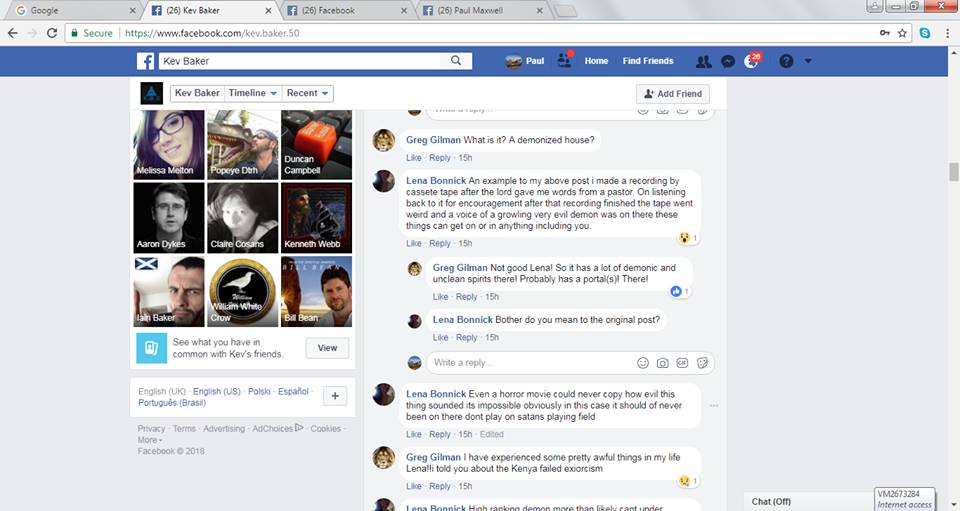Click the emoji smiley in reply box
960x511 pixels.
pos(643,362)
